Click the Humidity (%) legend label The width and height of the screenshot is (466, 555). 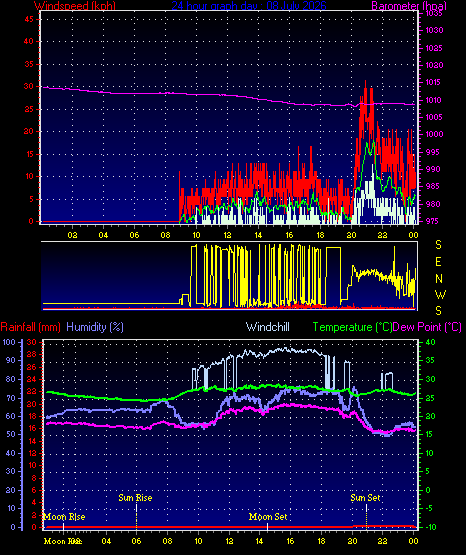95,327
